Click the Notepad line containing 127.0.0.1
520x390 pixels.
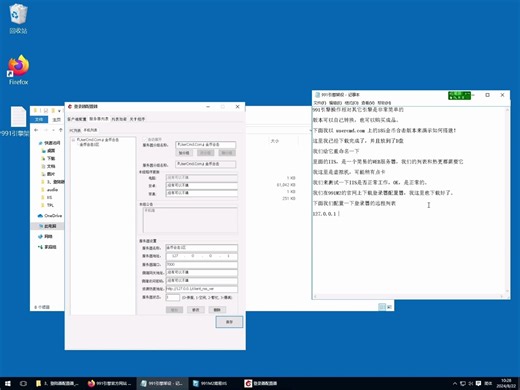point(325,214)
